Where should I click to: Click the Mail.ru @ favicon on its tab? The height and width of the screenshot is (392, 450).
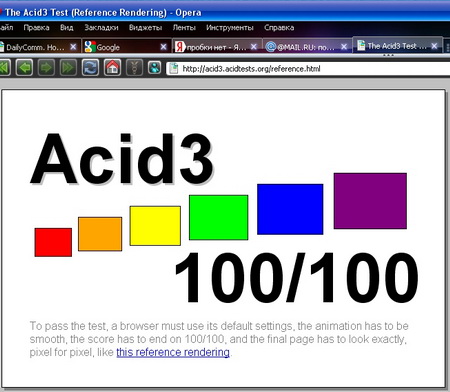pyautogui.click(x=271, y=47)
